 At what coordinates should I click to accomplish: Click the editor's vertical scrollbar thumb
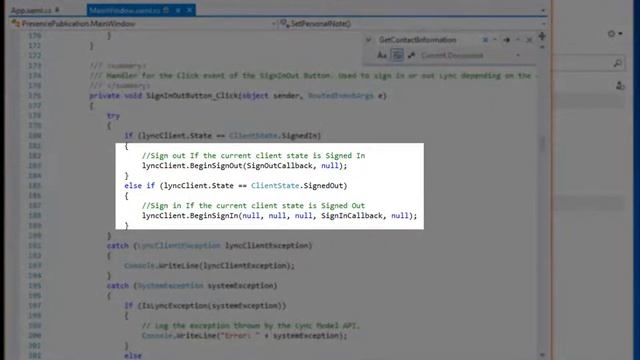click(542, 144)
